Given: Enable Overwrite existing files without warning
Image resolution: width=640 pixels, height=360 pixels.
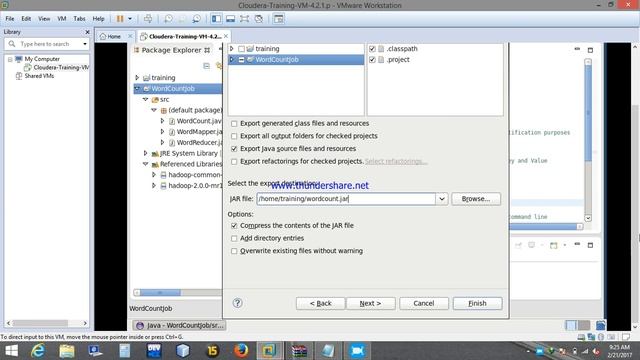Looking at the screenshot, I should tap(234, 251).
